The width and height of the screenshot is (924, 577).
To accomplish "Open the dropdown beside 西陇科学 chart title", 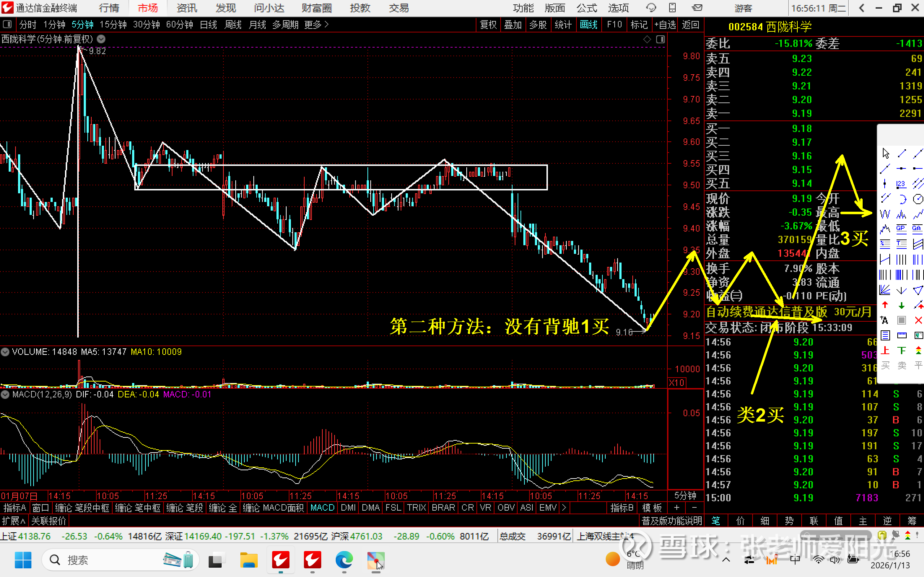I will (x=101, y=39).
